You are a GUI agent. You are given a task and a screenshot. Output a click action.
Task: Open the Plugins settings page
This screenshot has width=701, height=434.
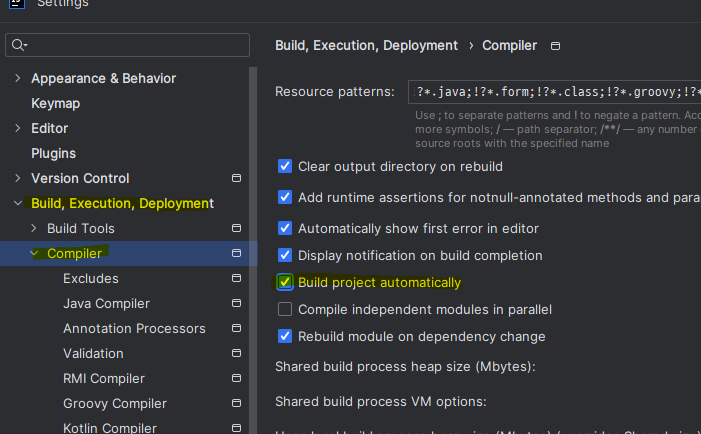click(x=53, y=153)
